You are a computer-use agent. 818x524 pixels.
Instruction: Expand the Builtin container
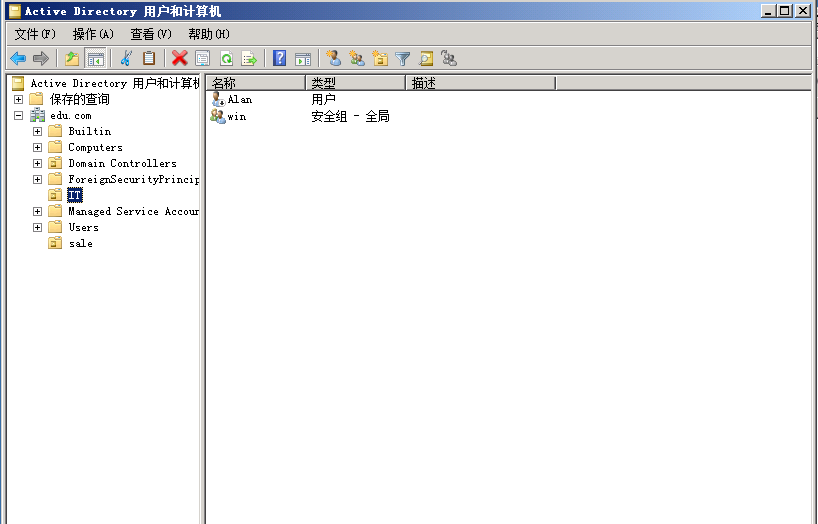pyautogui.click(x=38, y=132)
